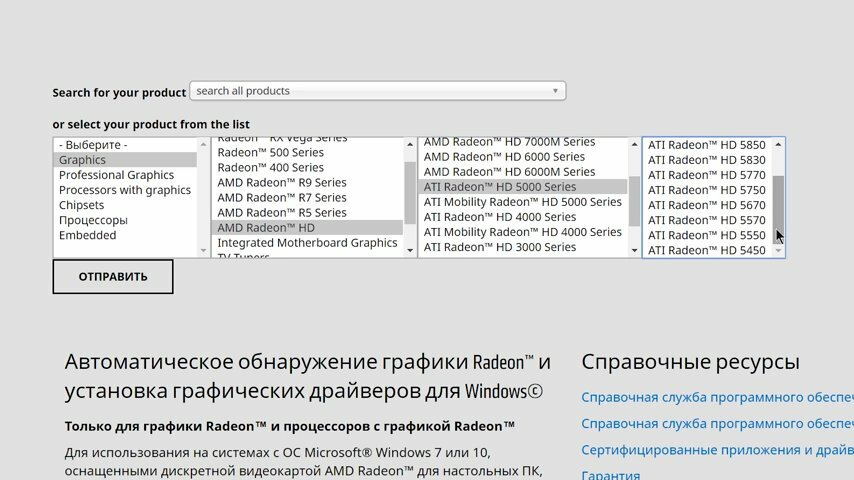
Task: Click the scrollbar thumb of the Radeon series list
Action: [410, 193]
